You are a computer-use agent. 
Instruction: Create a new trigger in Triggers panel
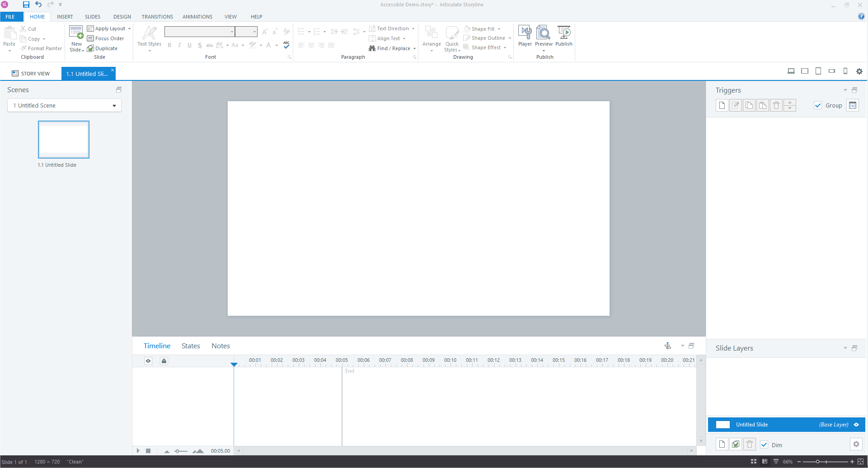(x=722, y=105)
